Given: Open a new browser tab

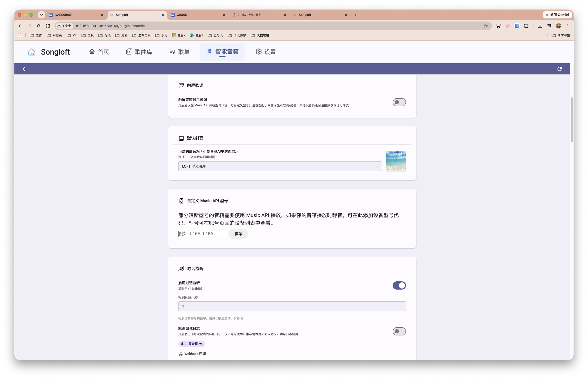Looking at the screenshot, I should [355, 15].
